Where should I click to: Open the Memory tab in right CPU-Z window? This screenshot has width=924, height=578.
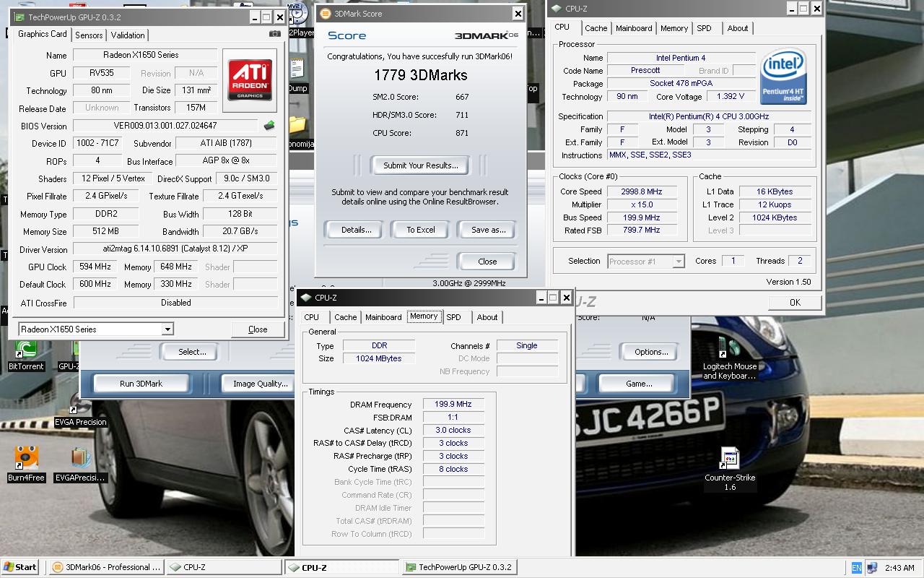pos(674,28)
